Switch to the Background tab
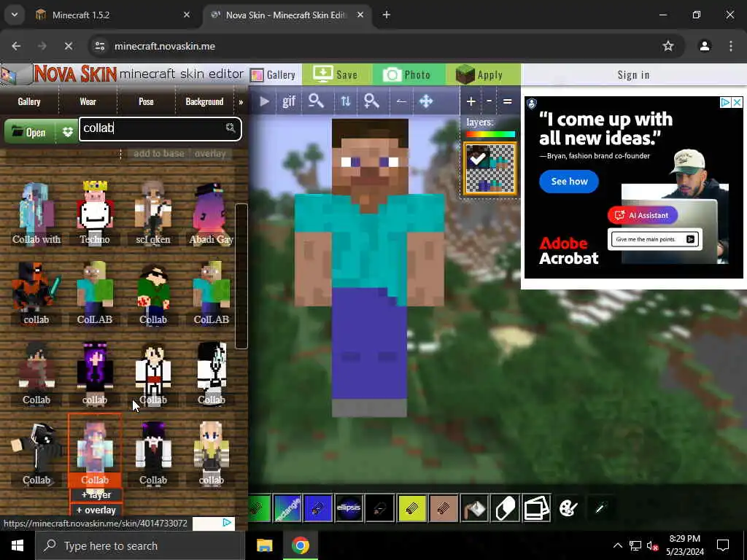The image size is (747, 560). (x=204, y=101)
